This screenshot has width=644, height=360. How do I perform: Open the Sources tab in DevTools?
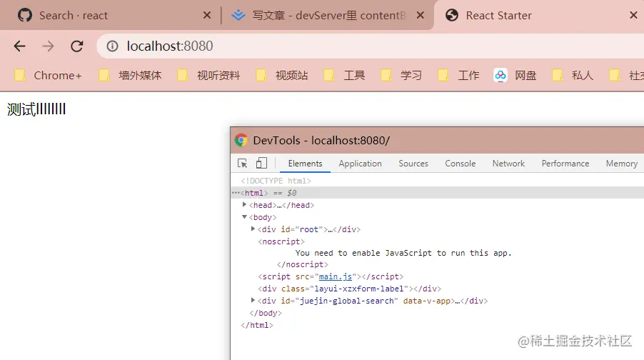click(x=413, y=164)
